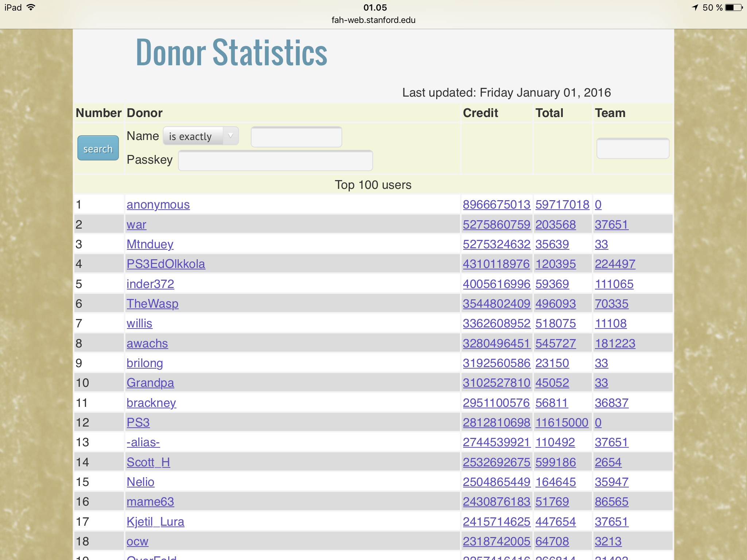Open donor link 'brackney'
This screenshot has width=747, height=560.
pyautogui.click(x=151, y=402)
